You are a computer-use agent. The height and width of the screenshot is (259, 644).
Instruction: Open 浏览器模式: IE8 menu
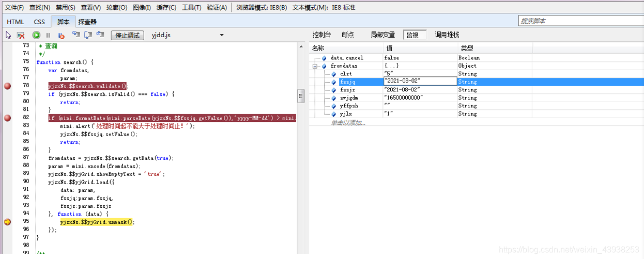(x=262, y=8)
